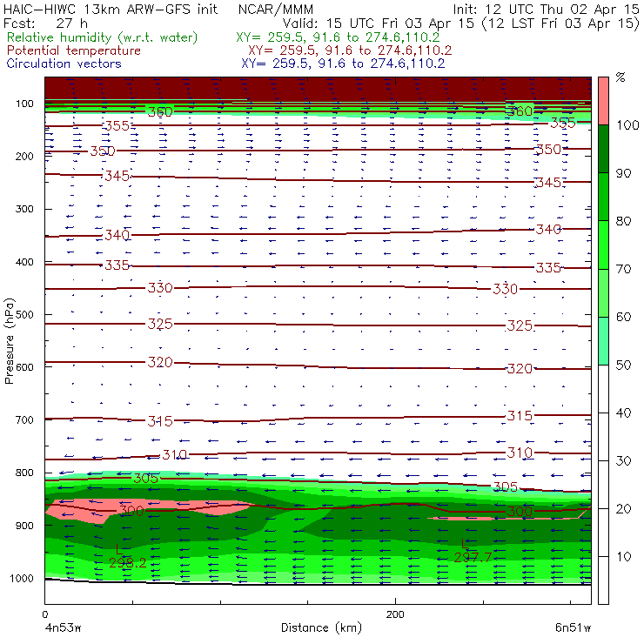Select the red XY coordinates text
The height and width of the screenshot is (644, 644).
click(350, 50)
